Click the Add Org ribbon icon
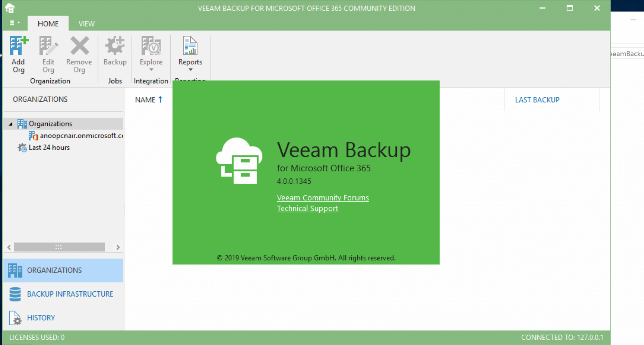The width and height of the screenshot is (644, 345). (x=19, y=45)
